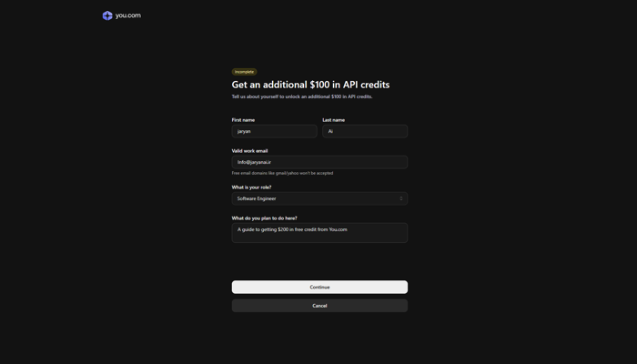This screenshot has height=364, width=637.
Task: Cancel the API credits form
Action: [x=319, y=306]
